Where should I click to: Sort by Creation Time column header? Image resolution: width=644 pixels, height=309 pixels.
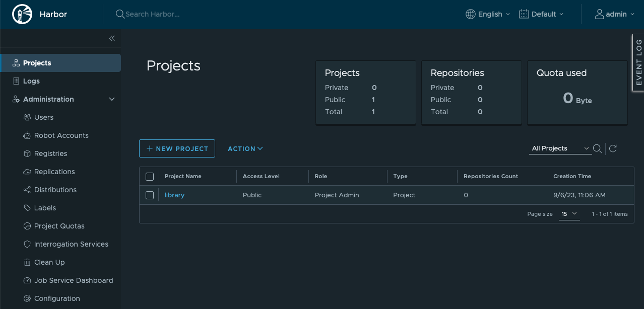tap(572, 176)
